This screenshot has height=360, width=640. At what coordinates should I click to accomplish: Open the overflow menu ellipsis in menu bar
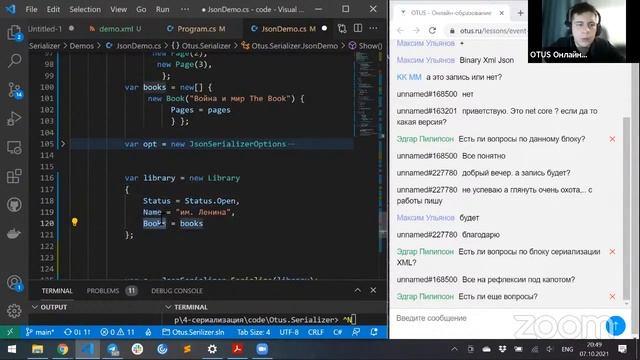(x=185, y=9)
